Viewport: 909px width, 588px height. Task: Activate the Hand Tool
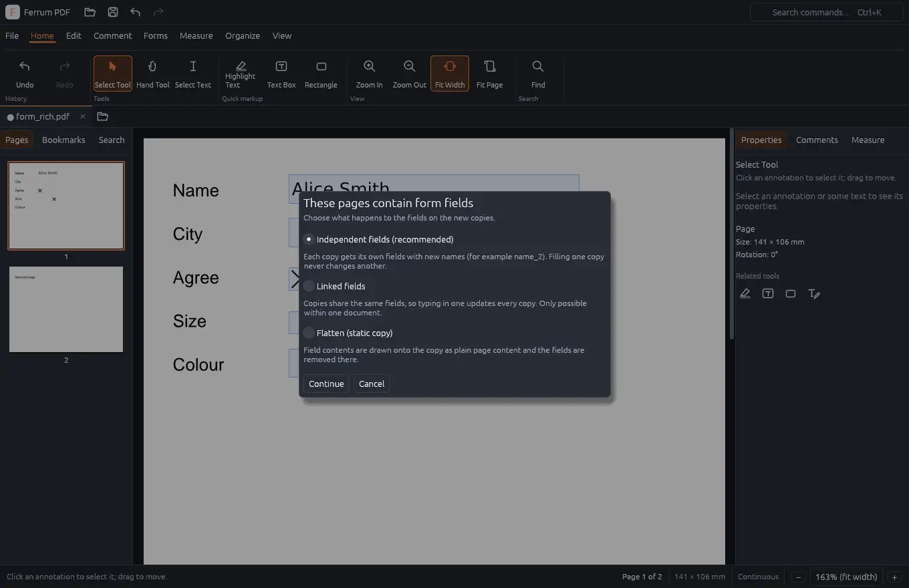[153, 73]
